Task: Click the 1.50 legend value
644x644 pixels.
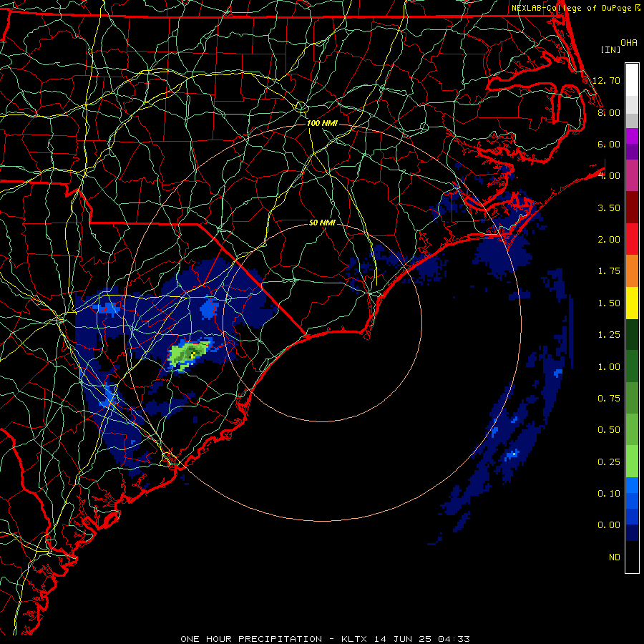Action: [609, 303]
